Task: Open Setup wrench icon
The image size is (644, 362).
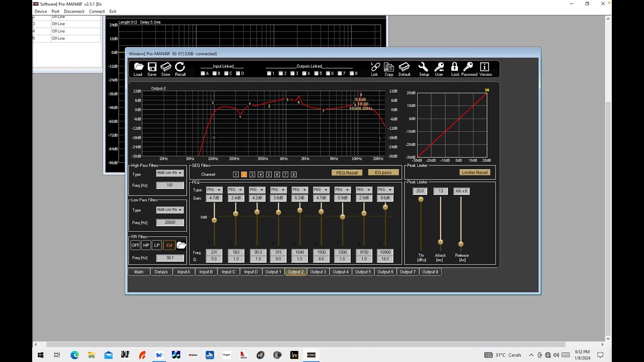Action: coord(424,67)
